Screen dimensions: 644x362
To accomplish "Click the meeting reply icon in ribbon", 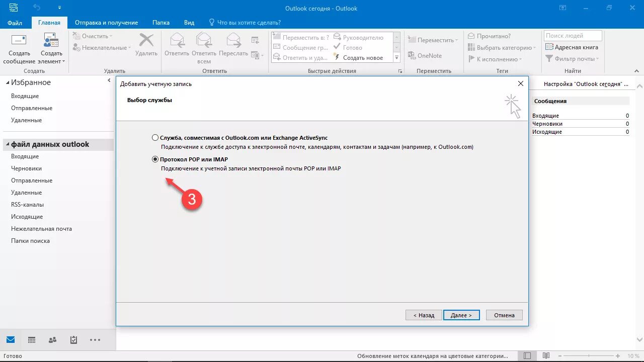I will (255, 40).
